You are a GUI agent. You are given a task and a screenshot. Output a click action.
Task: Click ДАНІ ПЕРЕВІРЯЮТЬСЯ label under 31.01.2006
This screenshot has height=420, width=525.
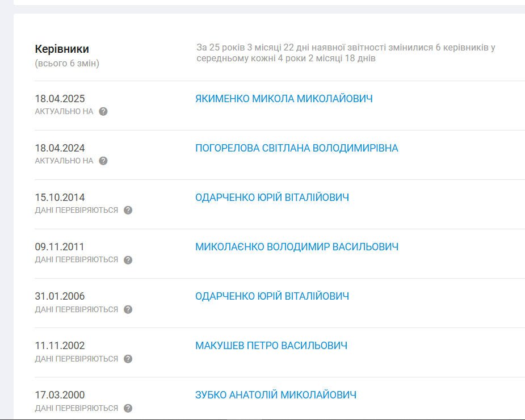click(x=77, y=309)
